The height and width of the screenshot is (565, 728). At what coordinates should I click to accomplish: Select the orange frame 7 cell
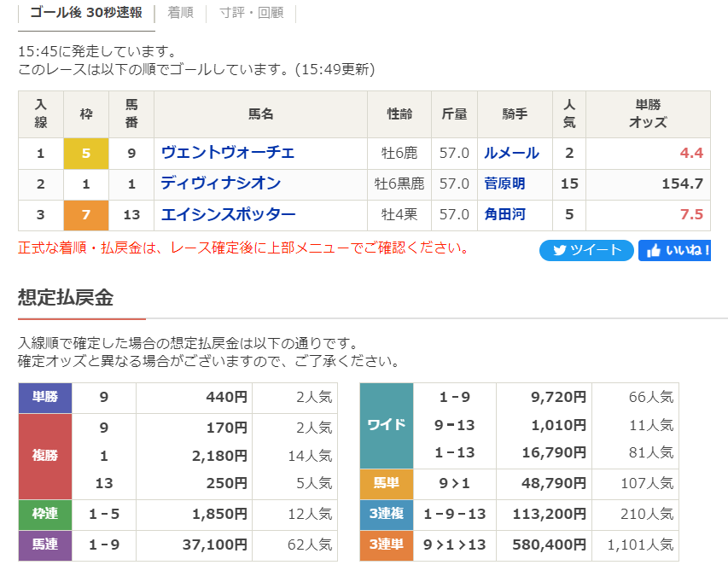click(x=86, y=215)
